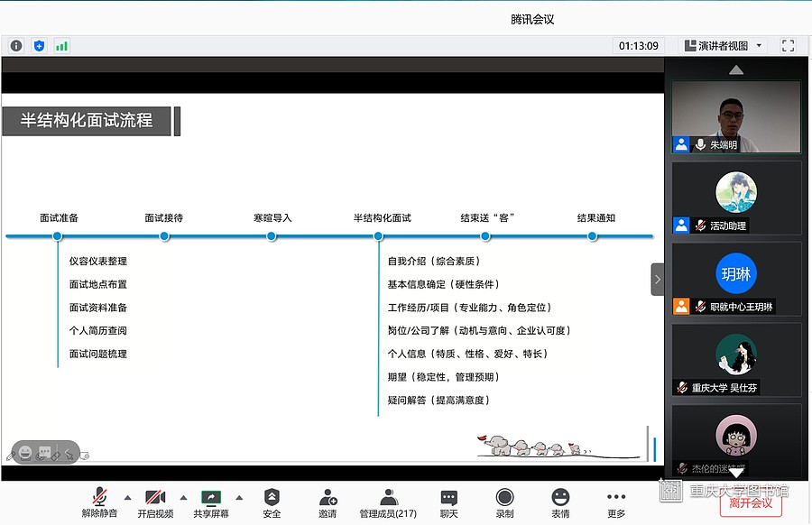Screen dimensions: 812x525
Task: Enter full screen mode
Action: tap(788, 45)
